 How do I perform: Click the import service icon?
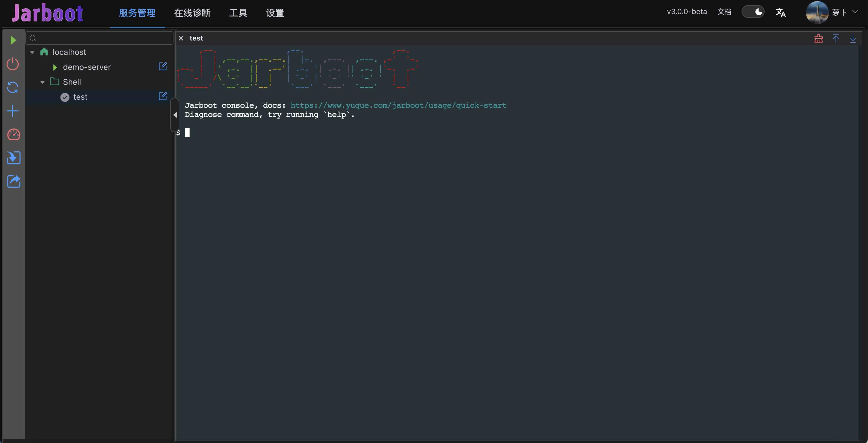(13, 158)
